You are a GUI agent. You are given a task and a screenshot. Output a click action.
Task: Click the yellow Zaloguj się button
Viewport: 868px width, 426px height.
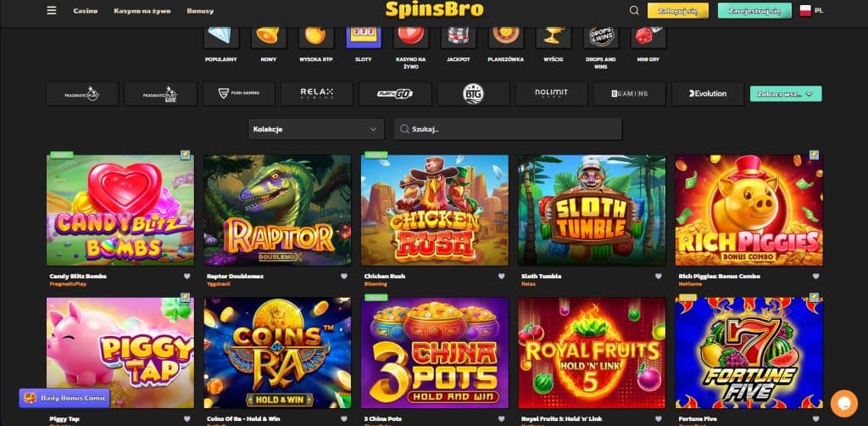point(678,10)
